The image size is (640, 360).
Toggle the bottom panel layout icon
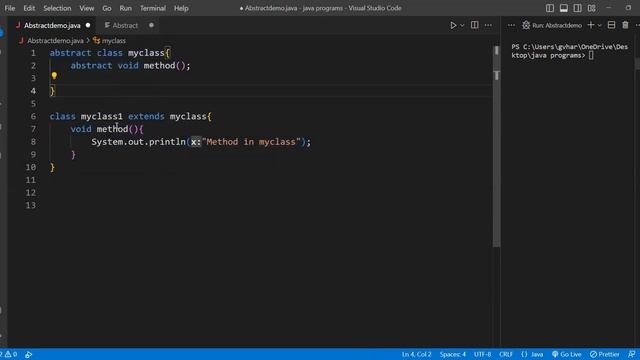pos(564,8)
